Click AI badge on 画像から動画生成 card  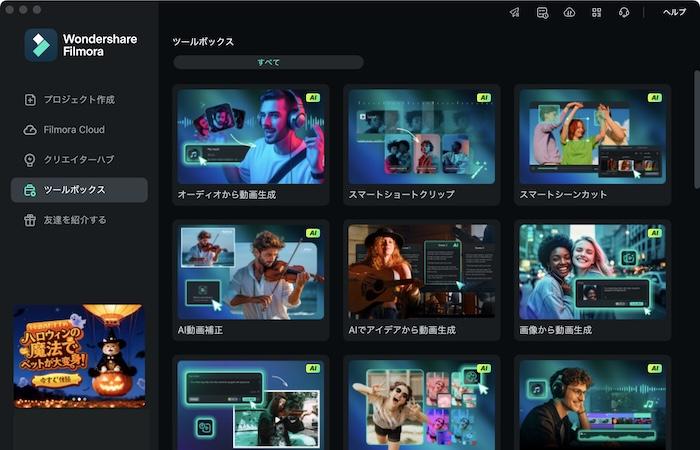tap(654, 233)
